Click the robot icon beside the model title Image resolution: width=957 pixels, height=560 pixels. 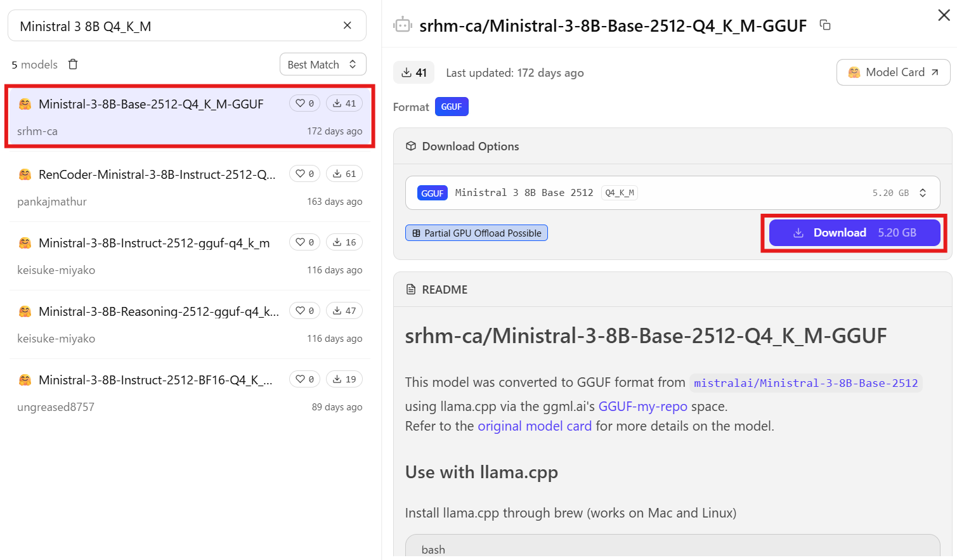click(x=403, y=25)
